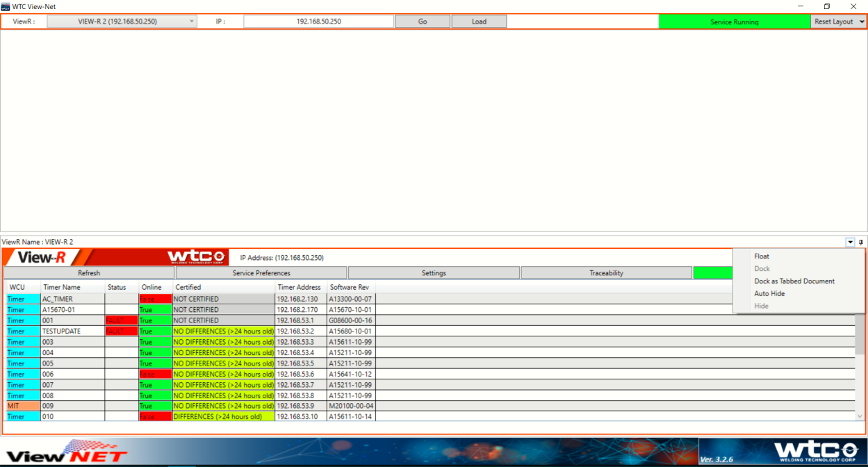Click the Go button
This screenshot has width=868, height=467.
[423, 22]
